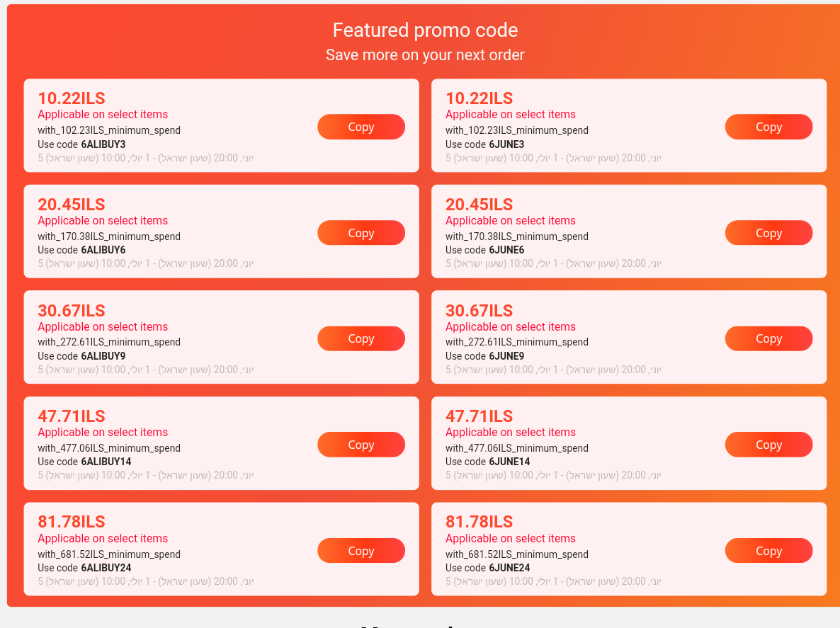The width and height of the screenshot is (840, 628).
Task: Copy promo code 6ALIBUY3
Action: pyautogui.click(x=361, y=127)
